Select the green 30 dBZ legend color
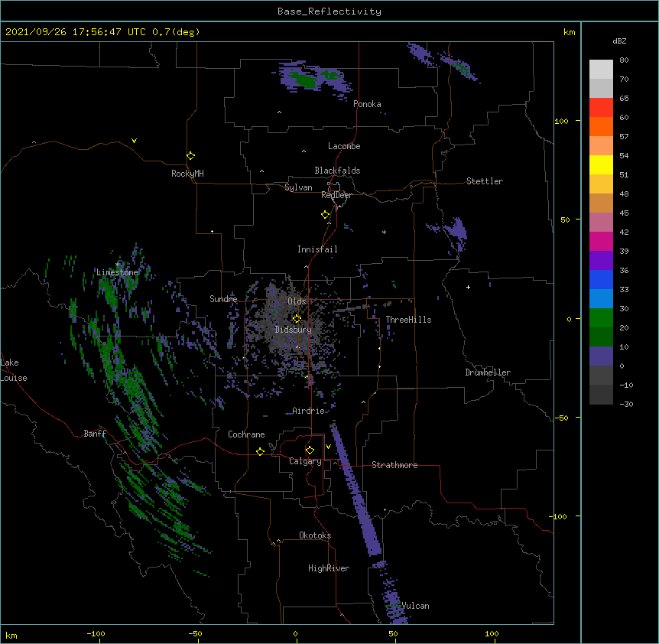 [601, 318]
